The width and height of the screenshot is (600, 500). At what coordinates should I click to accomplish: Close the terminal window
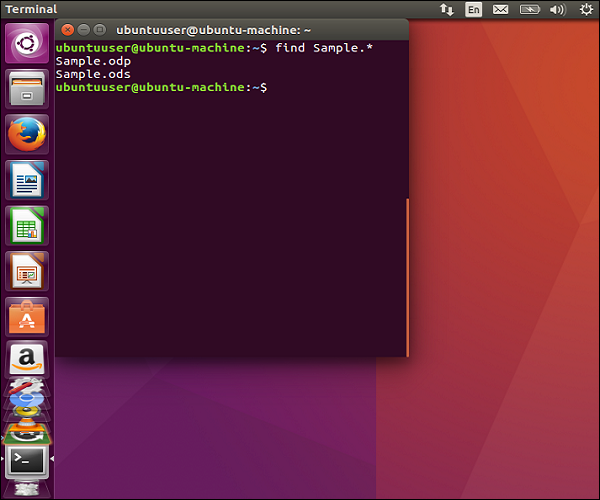67,30
